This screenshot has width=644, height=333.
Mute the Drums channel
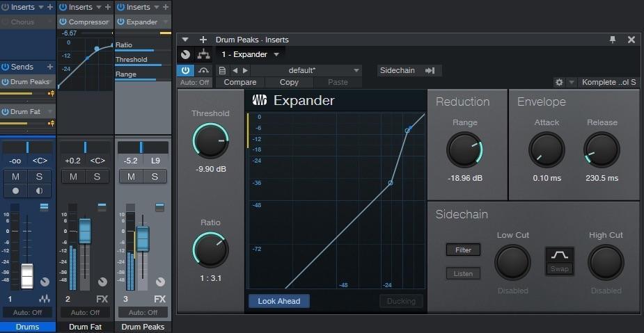[15, 177]
